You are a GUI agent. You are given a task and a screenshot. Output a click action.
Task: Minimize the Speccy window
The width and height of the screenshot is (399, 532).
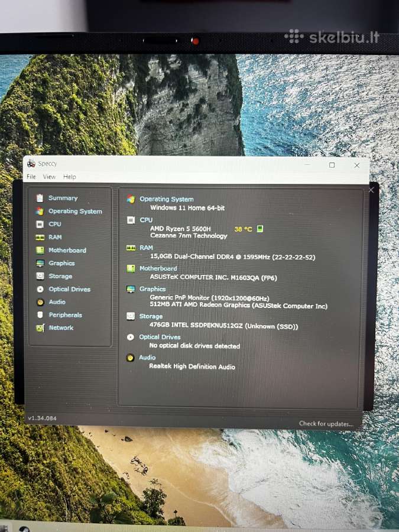point(307,166)
